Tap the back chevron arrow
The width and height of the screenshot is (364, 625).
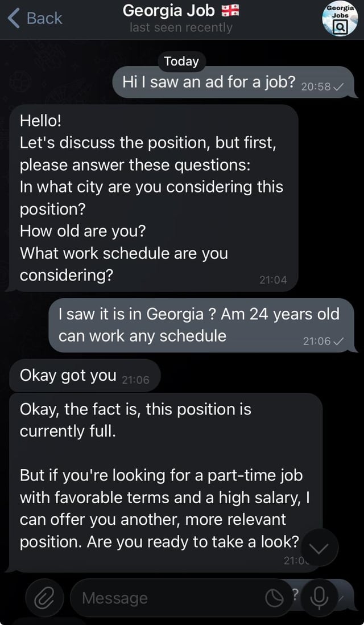point(14,18)
